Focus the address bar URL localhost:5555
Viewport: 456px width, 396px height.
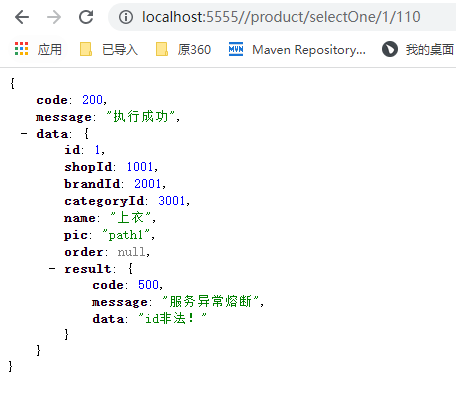(x=281, y=17)
